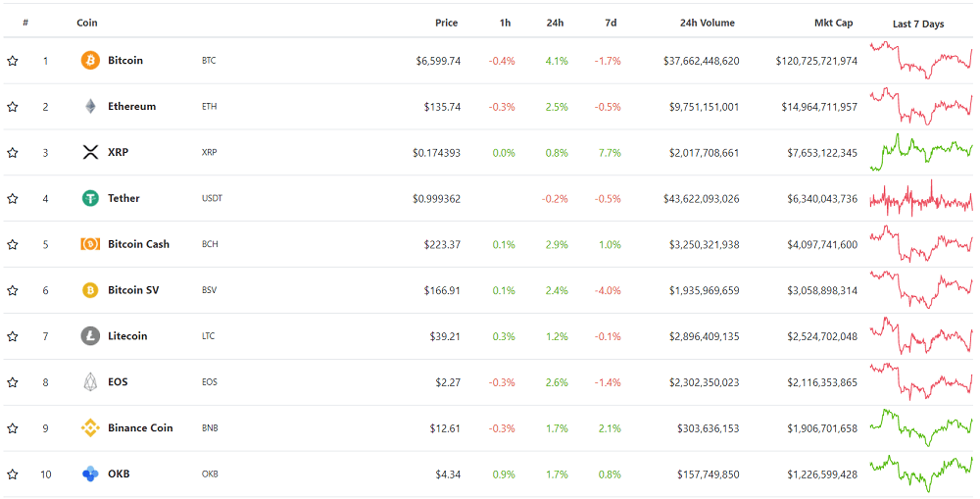Sort table by Coin column header

click(87, 23)
